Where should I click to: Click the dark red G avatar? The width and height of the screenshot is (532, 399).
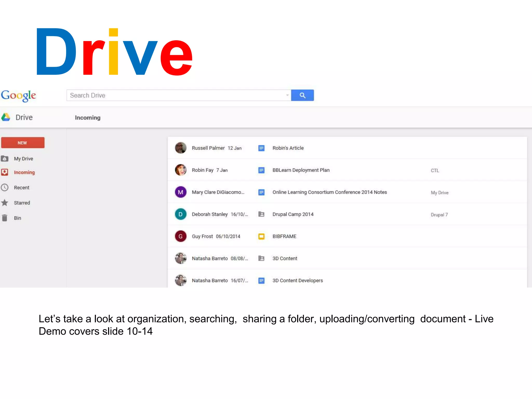(181, 236)
